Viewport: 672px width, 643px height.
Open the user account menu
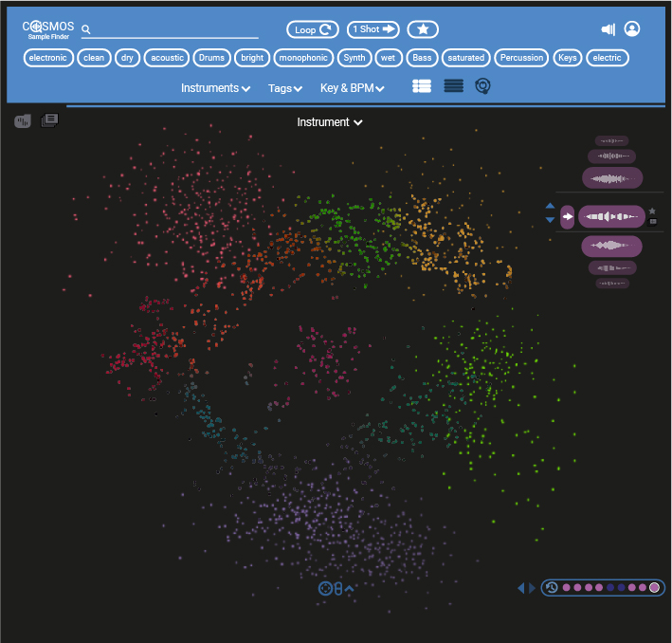point(631,28)
